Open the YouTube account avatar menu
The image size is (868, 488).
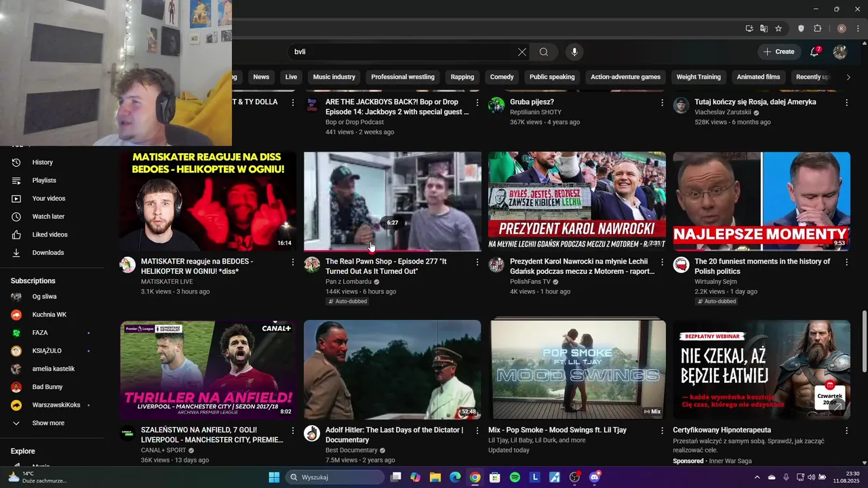click(x=840, y=52)
